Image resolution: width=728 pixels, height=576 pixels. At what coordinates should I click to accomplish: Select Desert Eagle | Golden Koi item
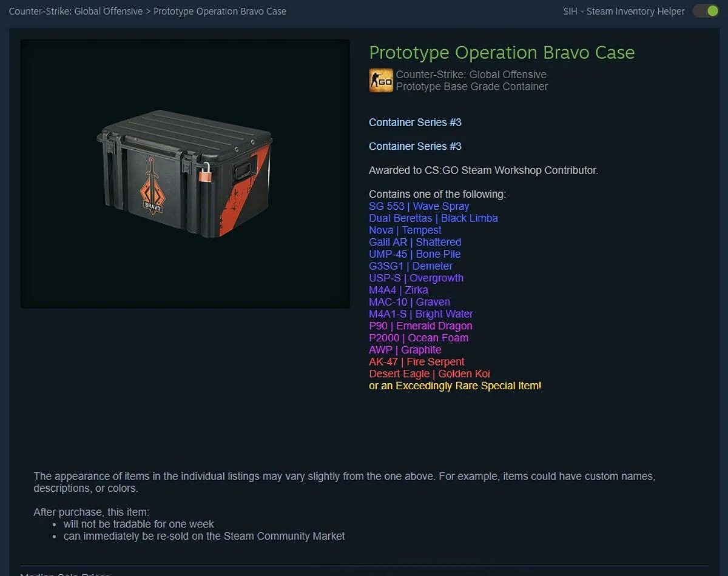coord(430,374)
